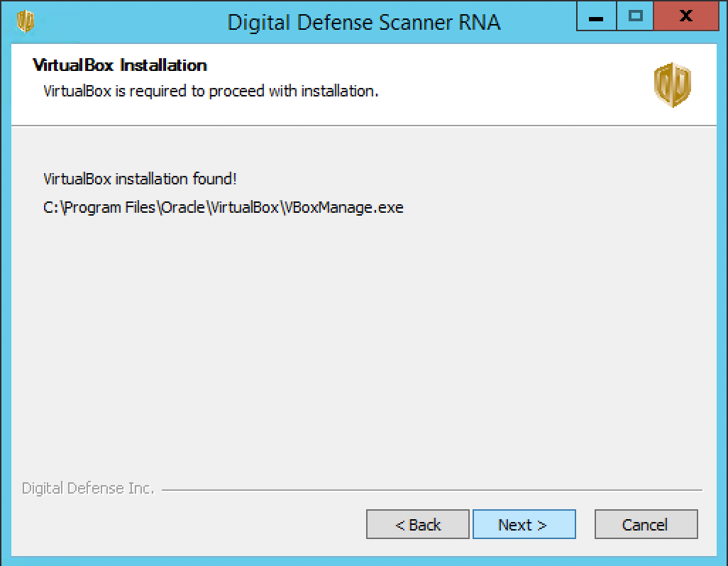Close the installer with the red X

point(686,16)
